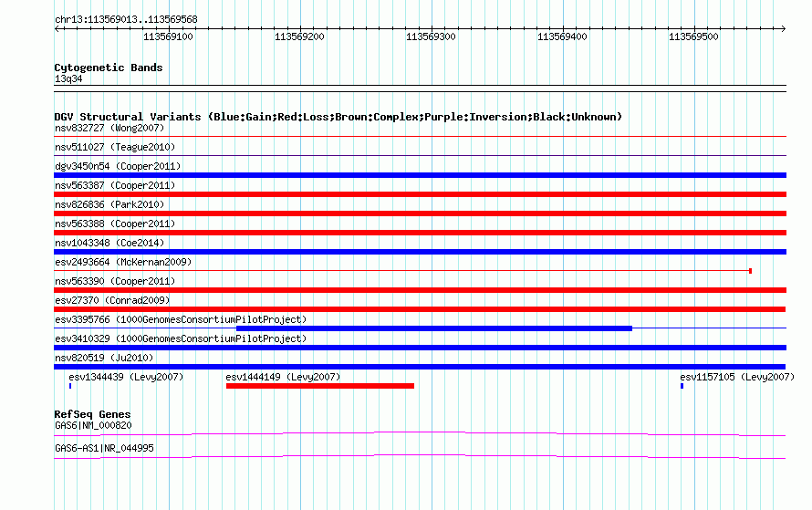Click the esv1444149 (Levy2007) red bar

(320, 386)
